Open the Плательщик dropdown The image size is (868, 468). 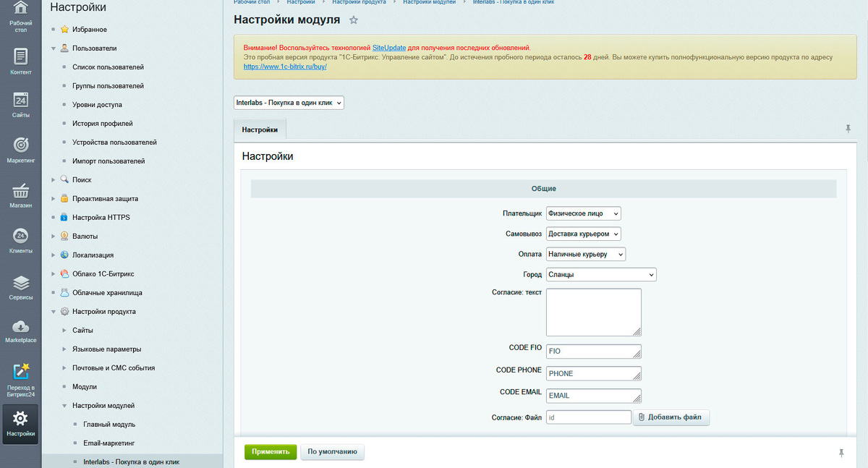[584, 213]
